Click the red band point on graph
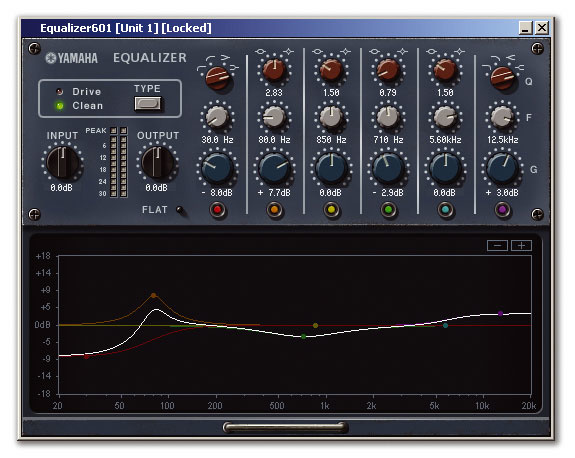Image resolution: width=575 pixels, height=458 pixels. tap(86, 356)
